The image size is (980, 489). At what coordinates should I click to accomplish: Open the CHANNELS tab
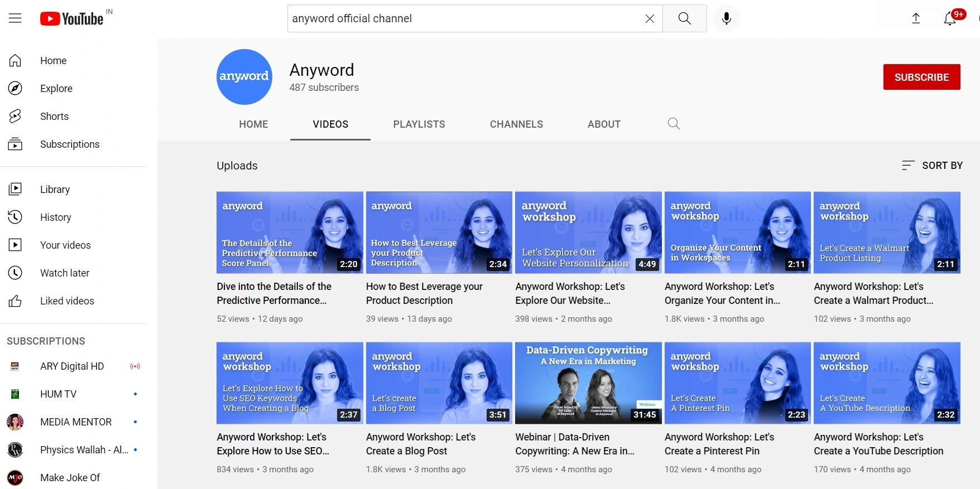click(x=516, y=124)
